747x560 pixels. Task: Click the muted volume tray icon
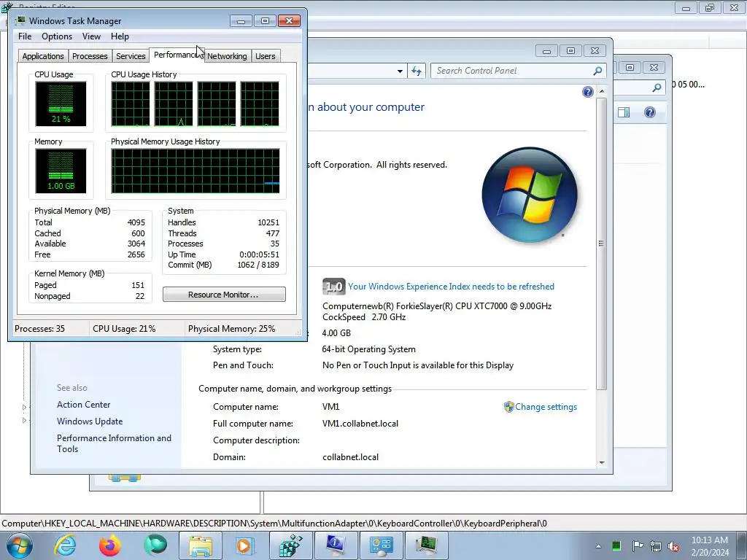point(673,546)
